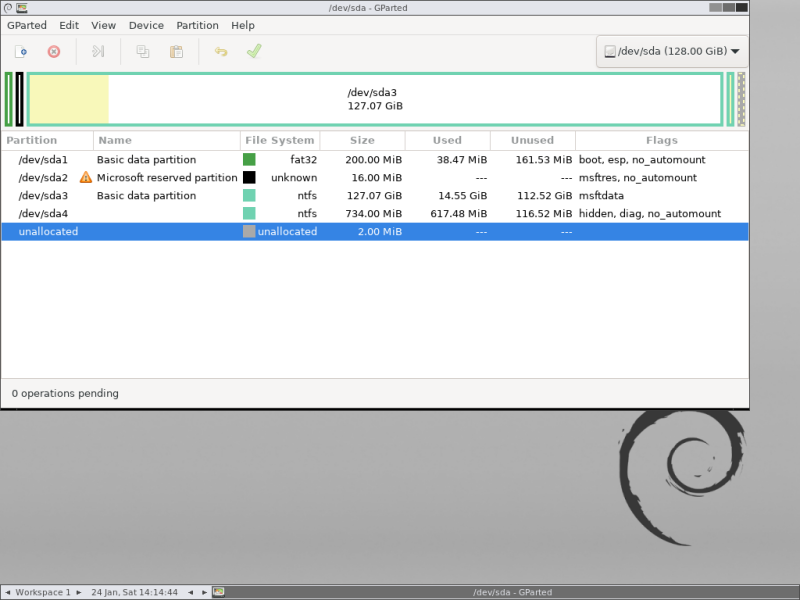Open the Partition menu
Screen dimensions: 800x600
[x=197, y=26]
